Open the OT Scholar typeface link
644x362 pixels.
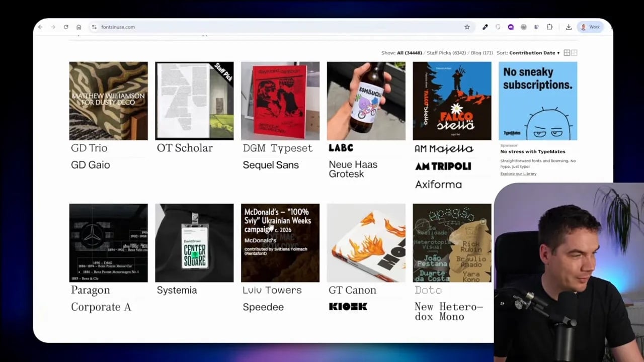click(185, 148)
